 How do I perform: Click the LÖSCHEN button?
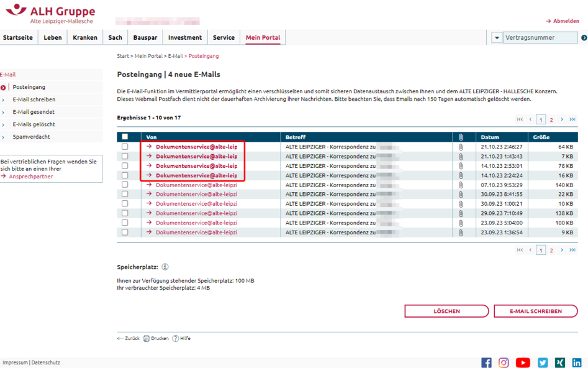446,311
